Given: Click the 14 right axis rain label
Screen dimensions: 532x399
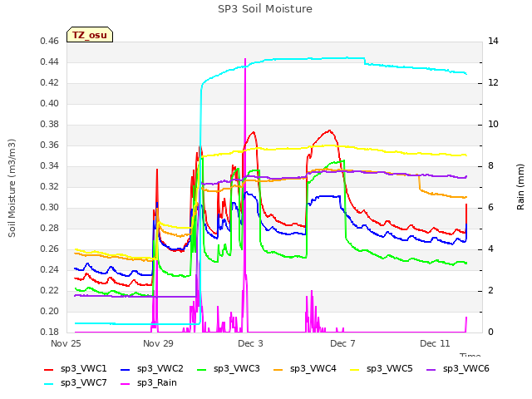Looking at the screenshot, I should click(x=493, y=42).
